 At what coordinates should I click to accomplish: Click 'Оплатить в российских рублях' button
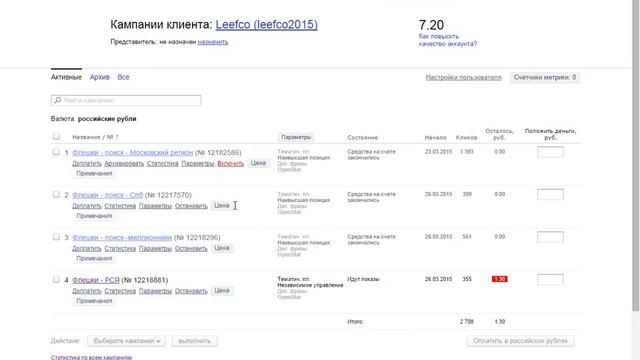tap(520, 341)
